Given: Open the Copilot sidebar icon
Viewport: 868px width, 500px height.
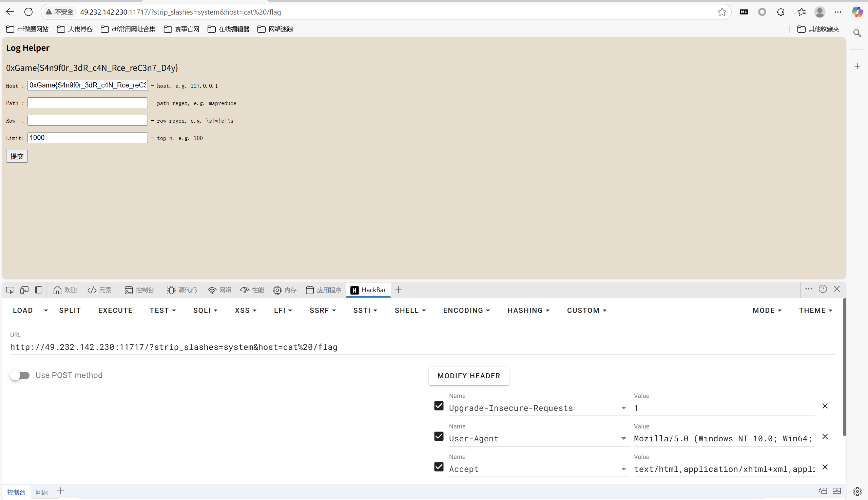Looking at the screenshot, I should 857,12.
